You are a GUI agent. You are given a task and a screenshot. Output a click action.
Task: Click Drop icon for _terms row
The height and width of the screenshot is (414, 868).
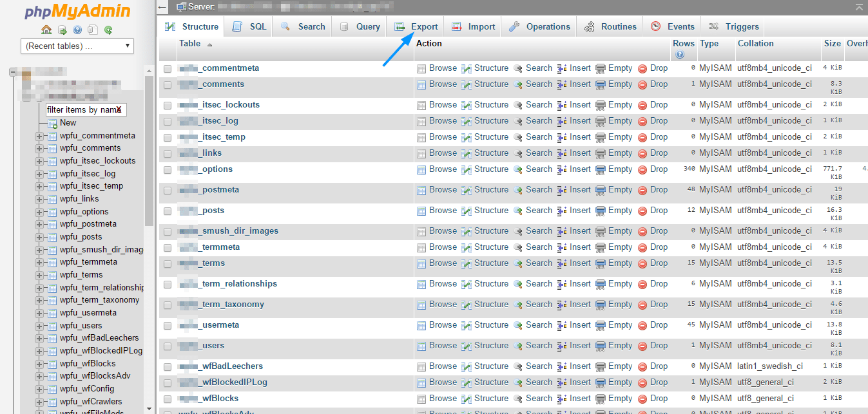point(642,263)
